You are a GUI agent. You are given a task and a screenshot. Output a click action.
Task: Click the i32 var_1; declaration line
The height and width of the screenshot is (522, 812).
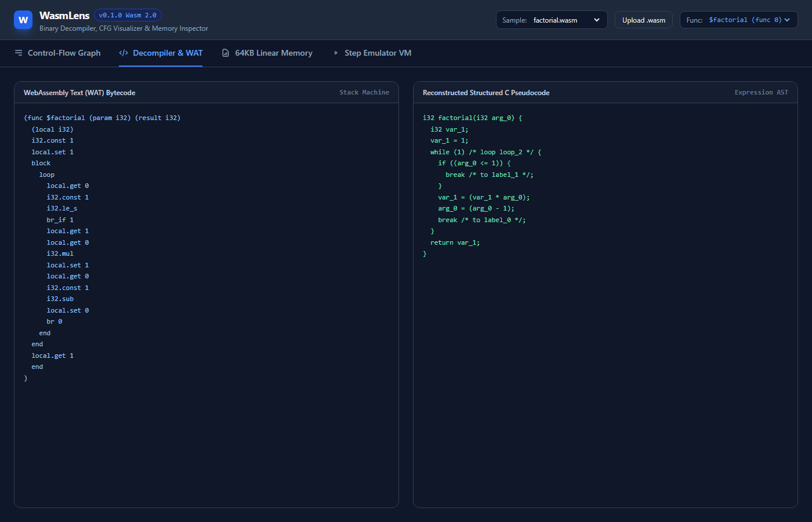[x=449, y=129]
